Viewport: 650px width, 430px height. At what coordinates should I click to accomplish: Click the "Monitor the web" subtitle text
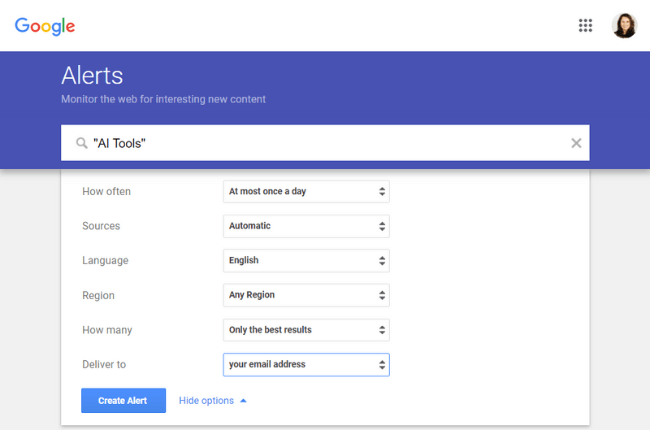pyautogui.click(x=163, y=99)
